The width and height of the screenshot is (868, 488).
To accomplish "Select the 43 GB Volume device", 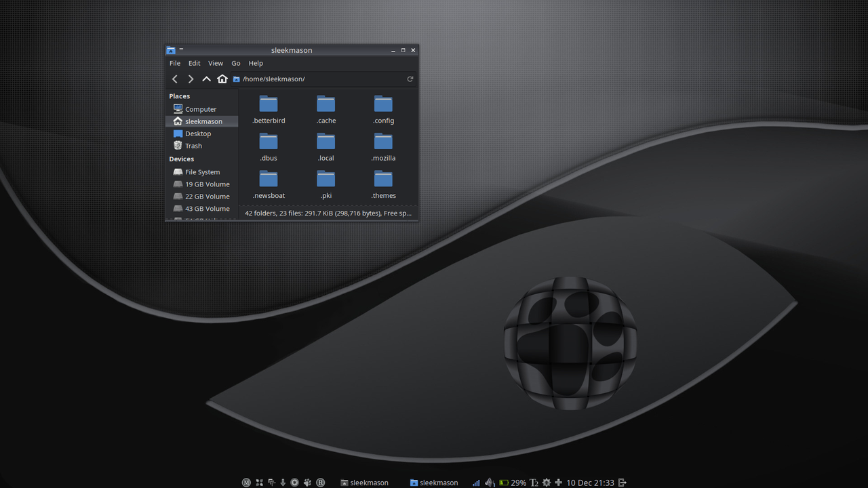I will [x=201, y=209].
